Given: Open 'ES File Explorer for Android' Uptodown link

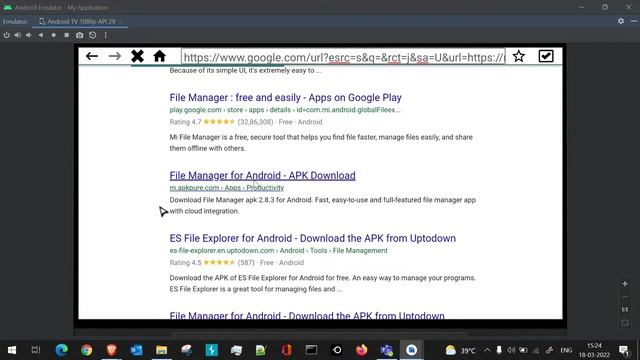Looking at the screenshot, I should [313, 238].
